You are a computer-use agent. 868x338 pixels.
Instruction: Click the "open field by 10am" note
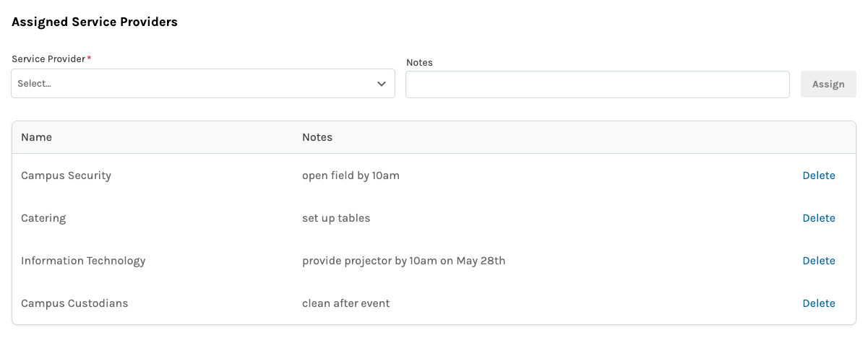pyautogui.click(x=351, y=175)
